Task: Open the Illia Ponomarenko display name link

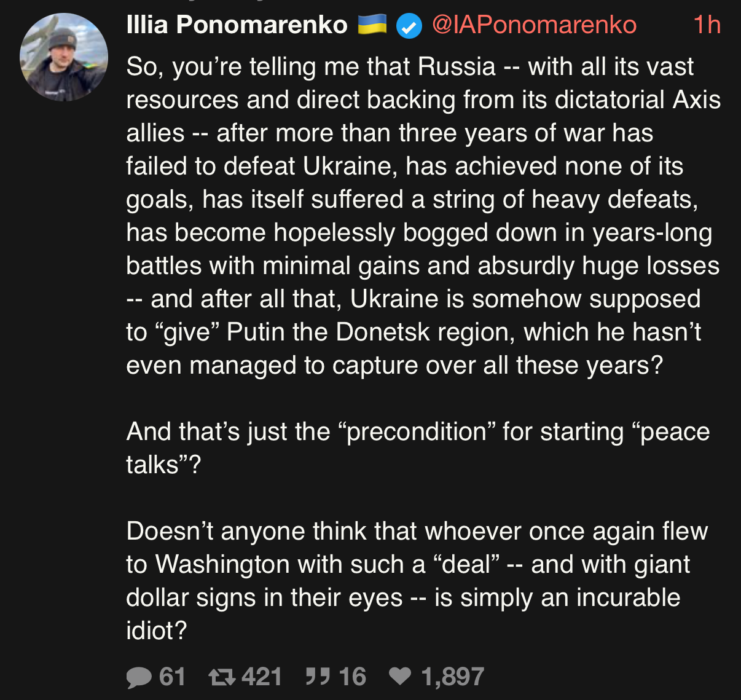Action: click(237, 25)
